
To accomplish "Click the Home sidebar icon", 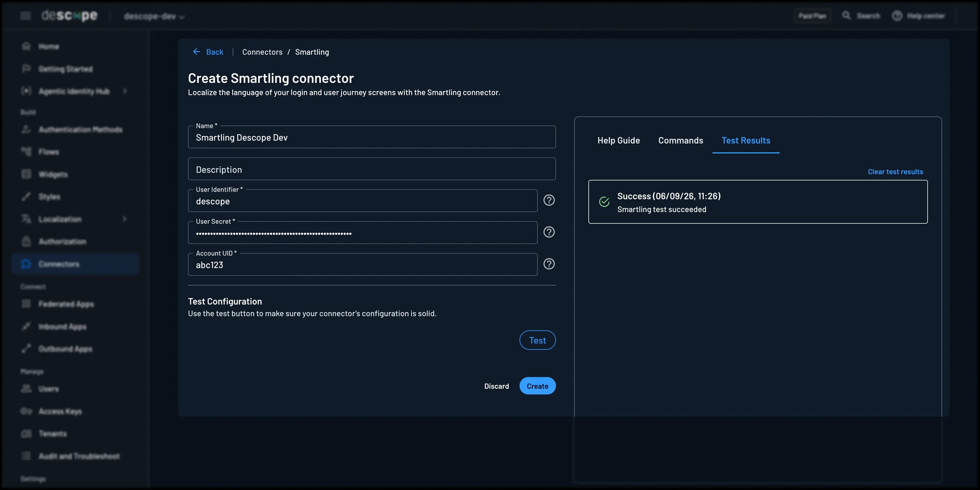I will [x=26, y=47].
